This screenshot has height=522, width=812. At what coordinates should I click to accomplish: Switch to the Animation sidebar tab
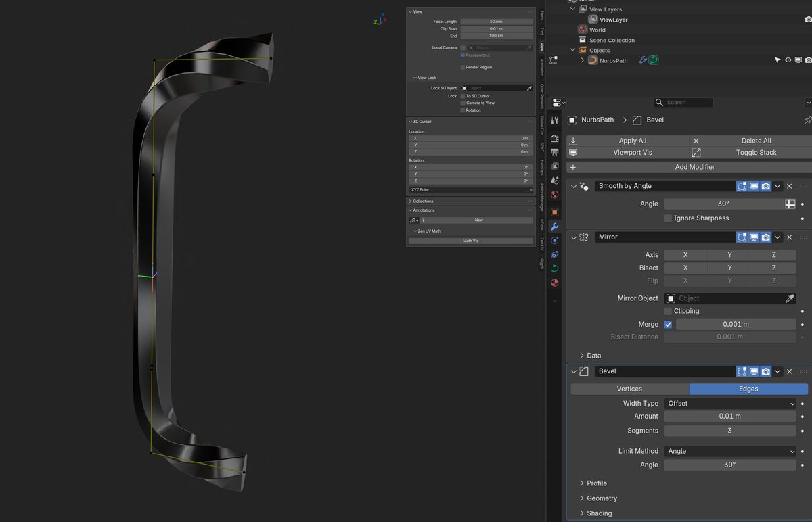tap(542, 68)
